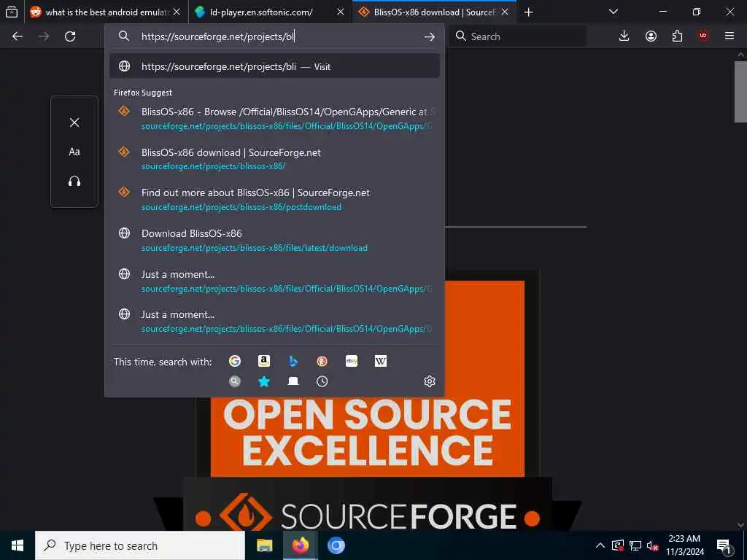The width and height of the screenshot is (747, 560).
Task: Switch to ld-player.en.softonic.com tab
Action: 270,12
